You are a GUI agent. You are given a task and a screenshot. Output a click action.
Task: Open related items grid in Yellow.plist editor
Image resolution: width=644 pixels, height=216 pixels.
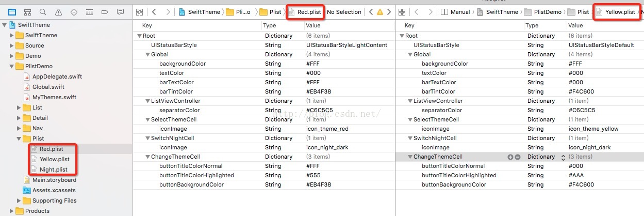[x=402, y=12]
